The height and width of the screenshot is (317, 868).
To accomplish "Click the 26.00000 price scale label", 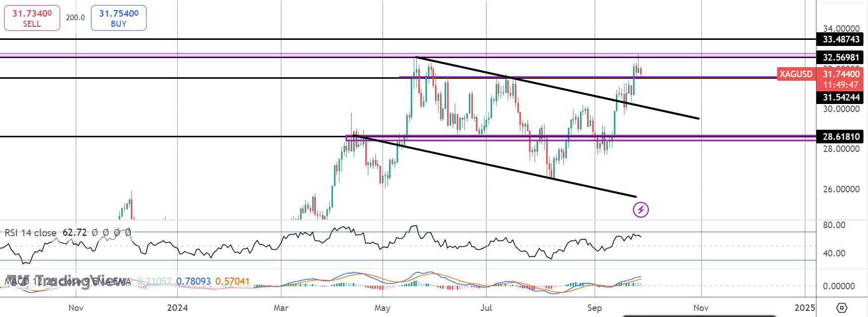I will pyautogui.click(x=841, y=189).
